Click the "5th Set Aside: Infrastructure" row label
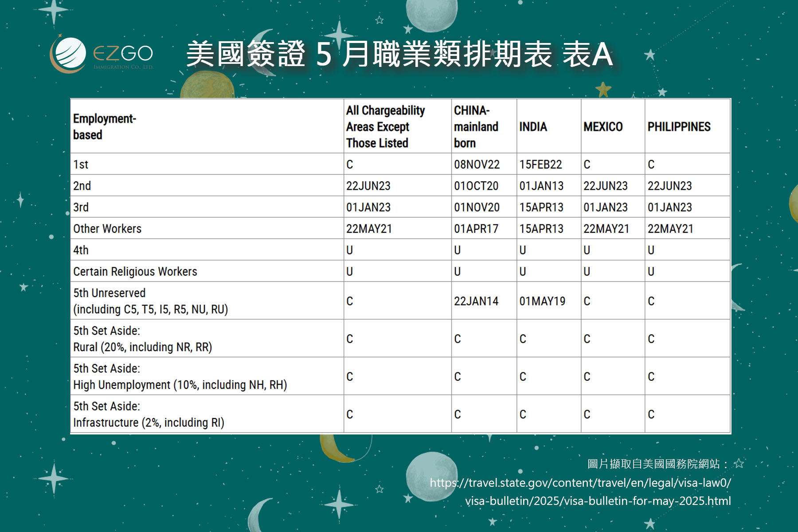 tap(149, 415)
